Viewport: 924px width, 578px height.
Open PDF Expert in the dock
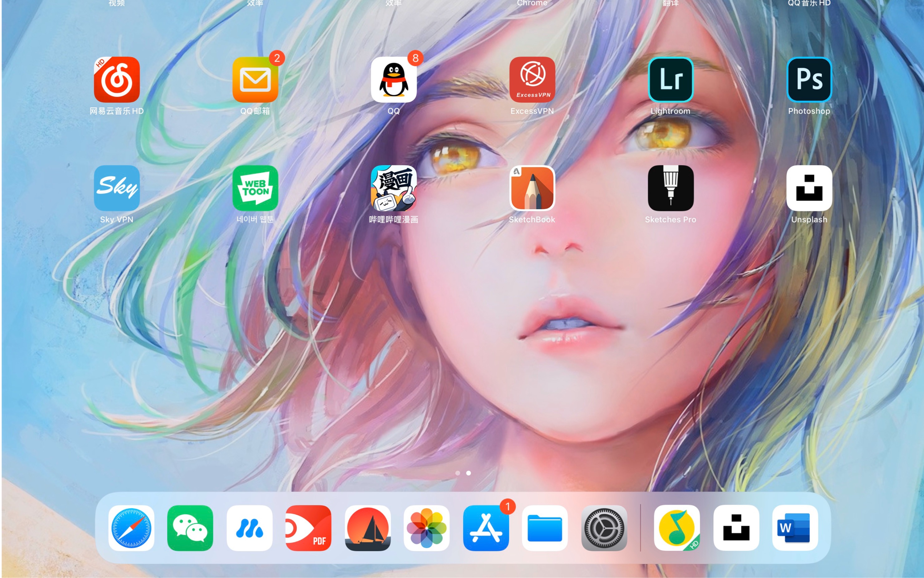308,528
